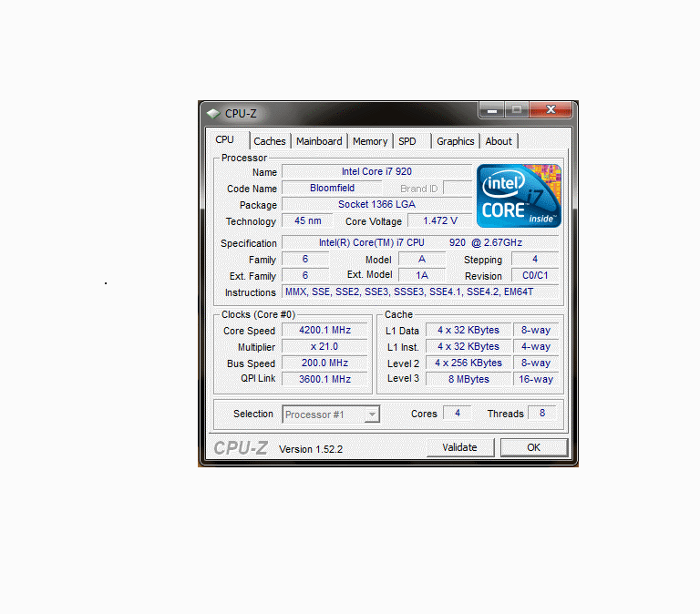Click the Technology value '45 nm'
The height and width of the screenshot is (614, 700).
(307, 220)
